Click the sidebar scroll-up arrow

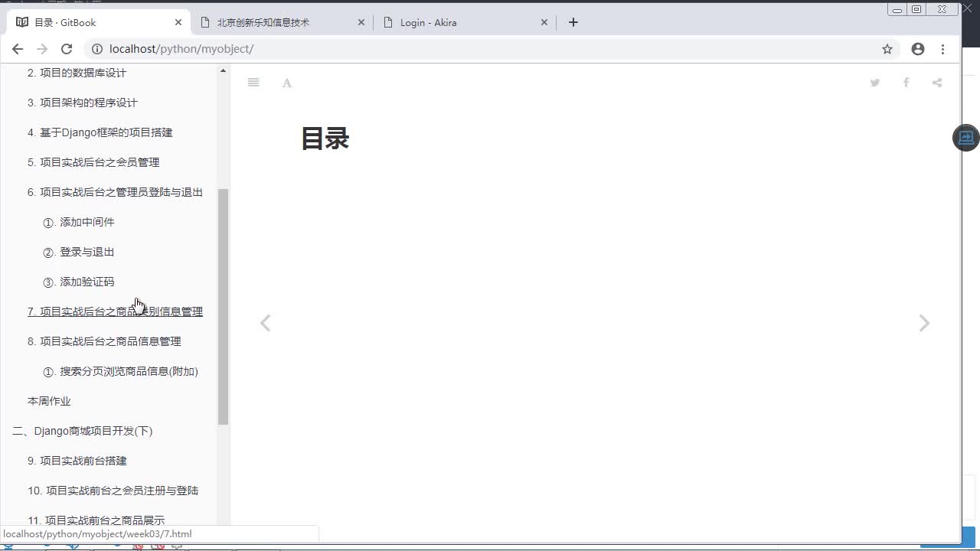point(223,71)
